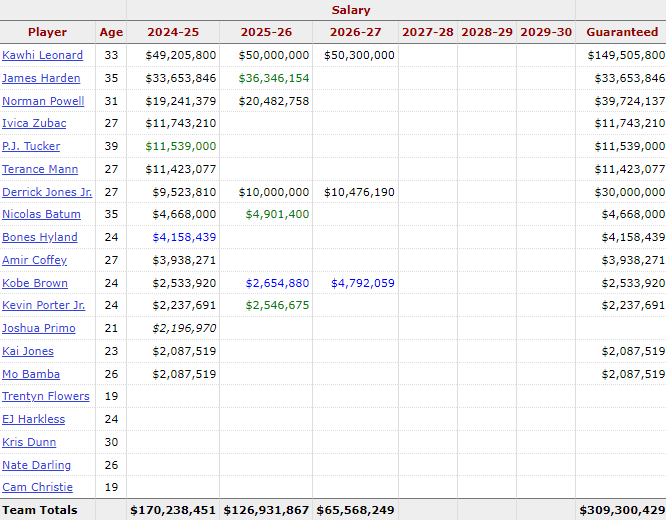Image resolution: width=666 pixels, height=520 pixels.
Task: Open Joshua Primo player link
Action: click(39, 328)
